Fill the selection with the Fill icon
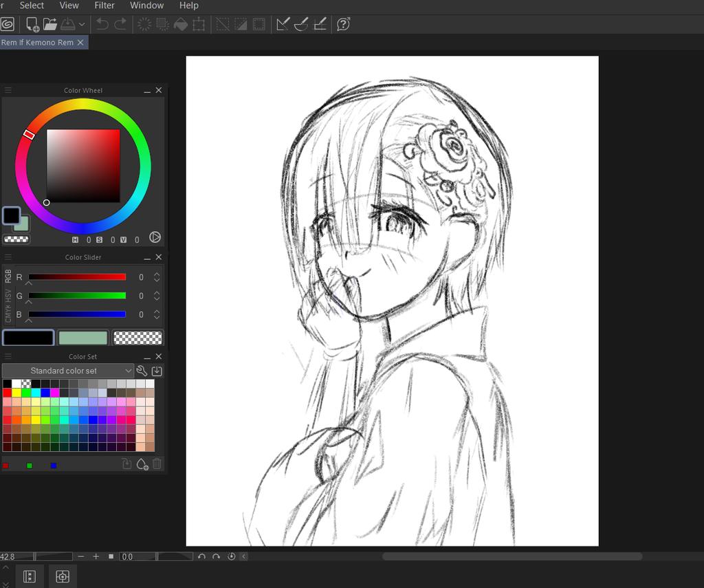Screen dimensions: 704x588 point(181,24)
